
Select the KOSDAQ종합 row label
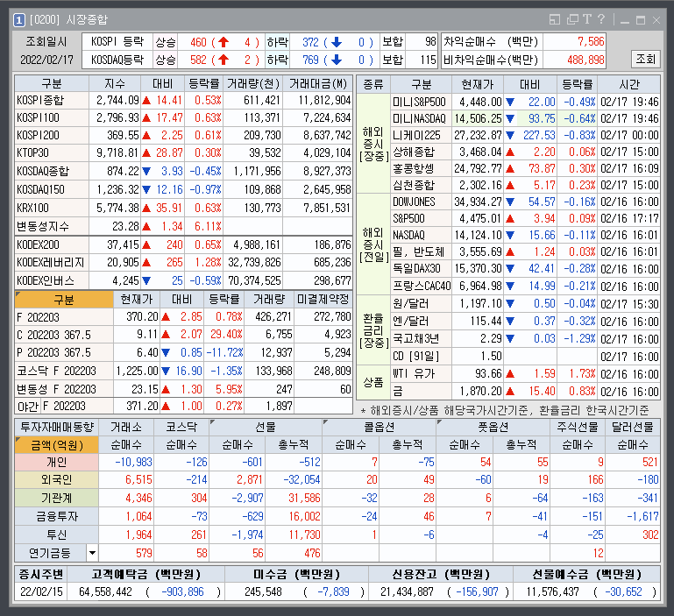pos(52,171)
